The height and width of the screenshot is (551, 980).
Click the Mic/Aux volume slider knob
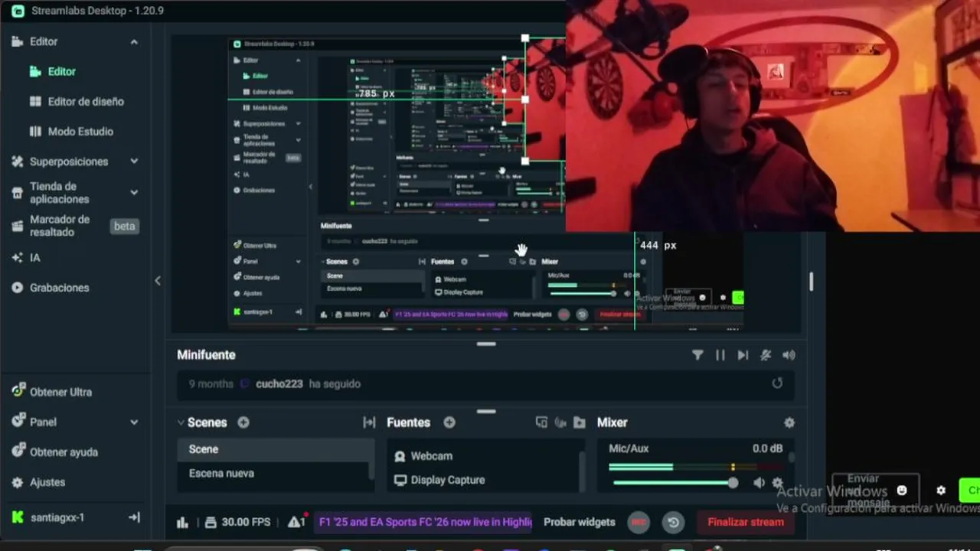[x=733, y=483]
